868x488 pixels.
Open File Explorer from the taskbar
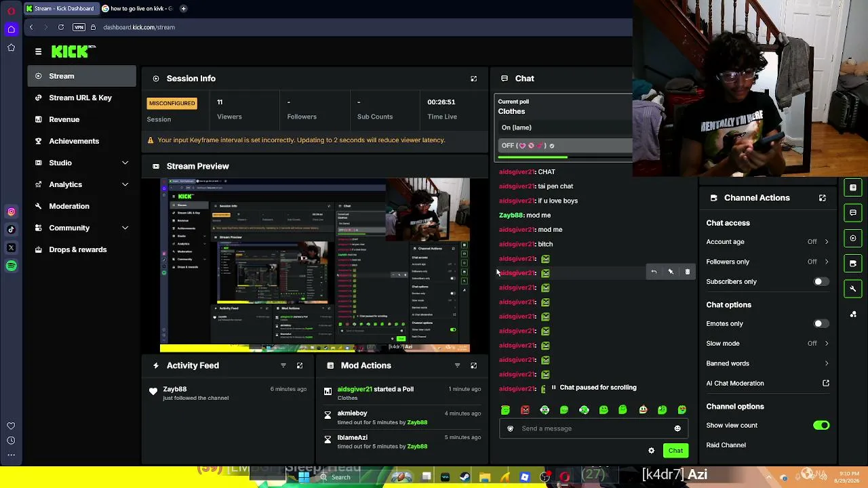pos(484,477)
